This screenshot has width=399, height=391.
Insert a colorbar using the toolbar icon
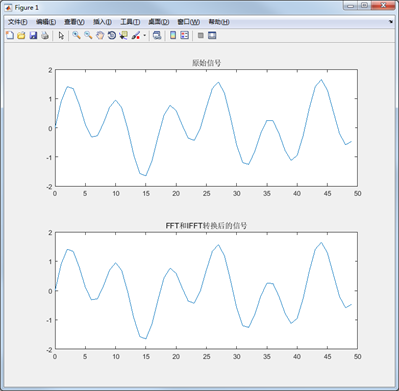pos(173,35)
